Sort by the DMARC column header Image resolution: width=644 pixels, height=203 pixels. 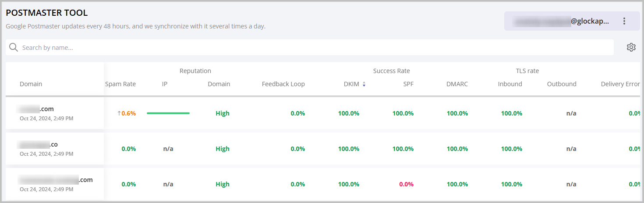(x=457, y=84)
